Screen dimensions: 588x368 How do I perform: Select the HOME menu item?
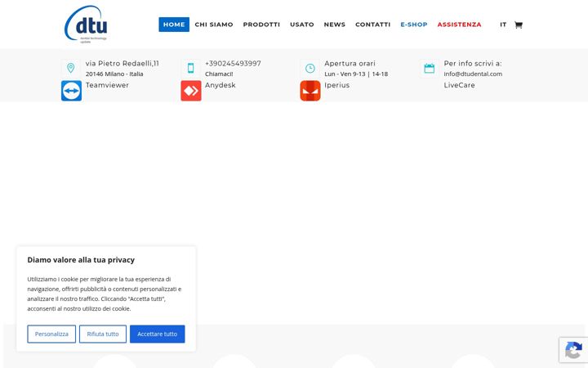(x=174, y=25)
